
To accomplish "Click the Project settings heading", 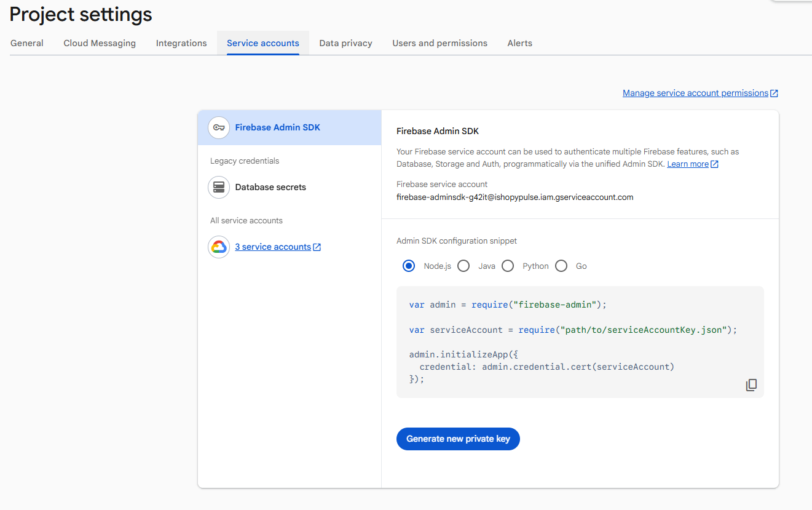I will click(81, 14).
